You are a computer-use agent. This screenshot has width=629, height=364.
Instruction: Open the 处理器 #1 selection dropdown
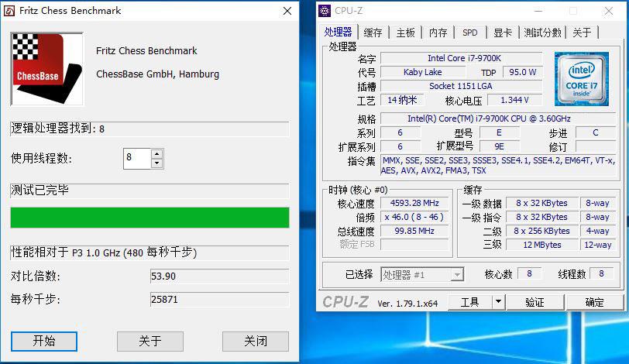(x=422, y=275)
